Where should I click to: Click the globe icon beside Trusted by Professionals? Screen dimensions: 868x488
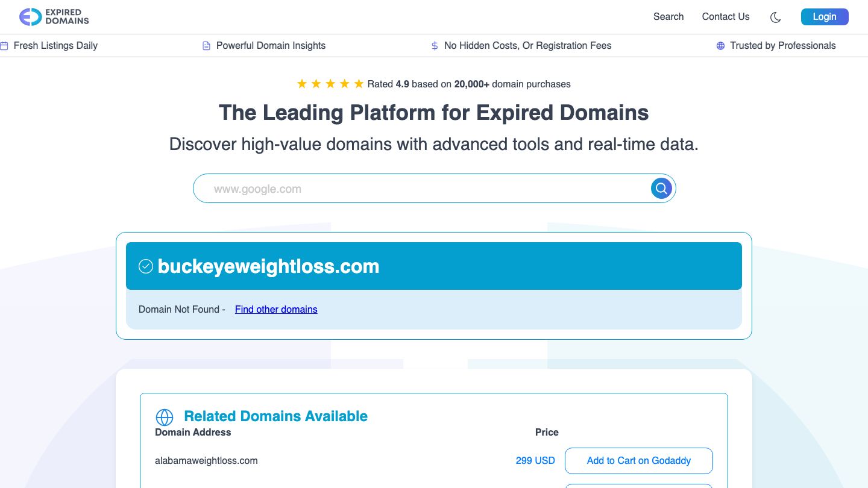pyautogui.click(x=720, y=46)
